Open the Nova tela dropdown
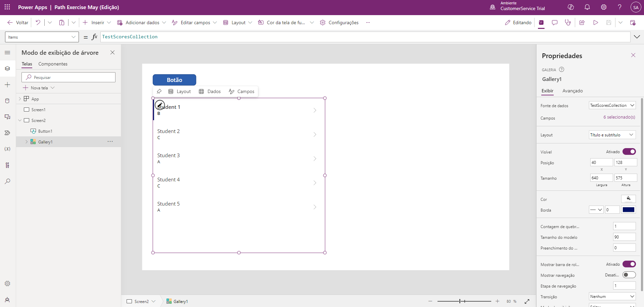The height and width of the screenshot is (307, 644). [x=39, y=88]
